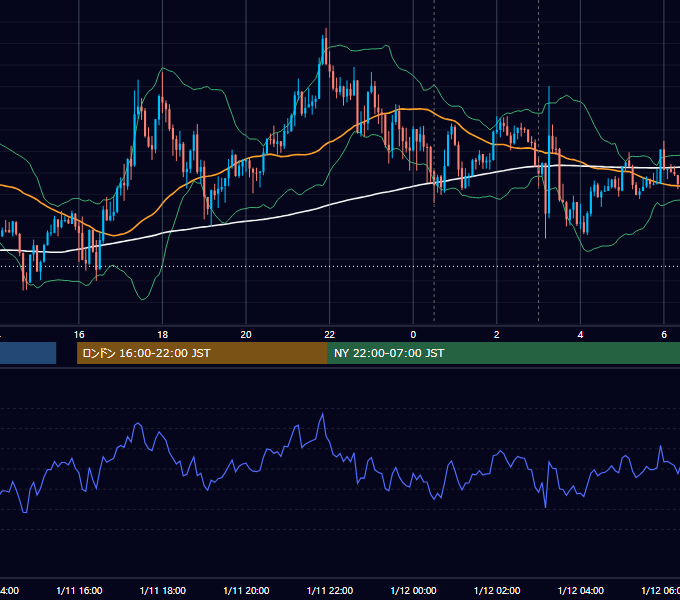Click the 1/11 18:00 time label
The image size is (680, 600).
(x=163, y=590)
